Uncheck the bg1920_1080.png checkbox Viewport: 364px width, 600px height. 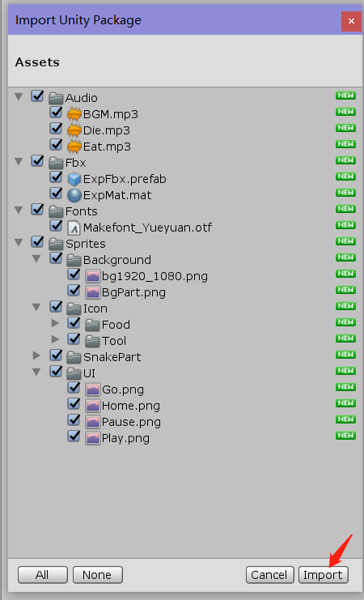click(74, 274)
